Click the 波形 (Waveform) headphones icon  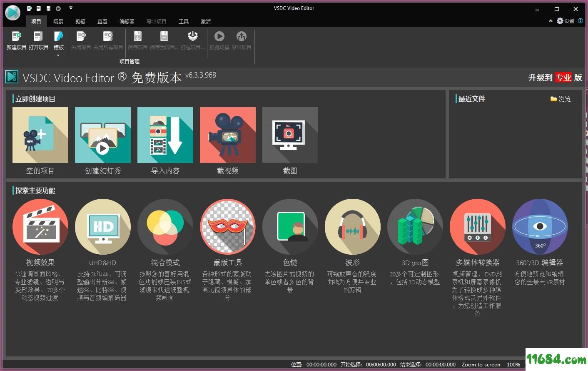coord(353,227)
